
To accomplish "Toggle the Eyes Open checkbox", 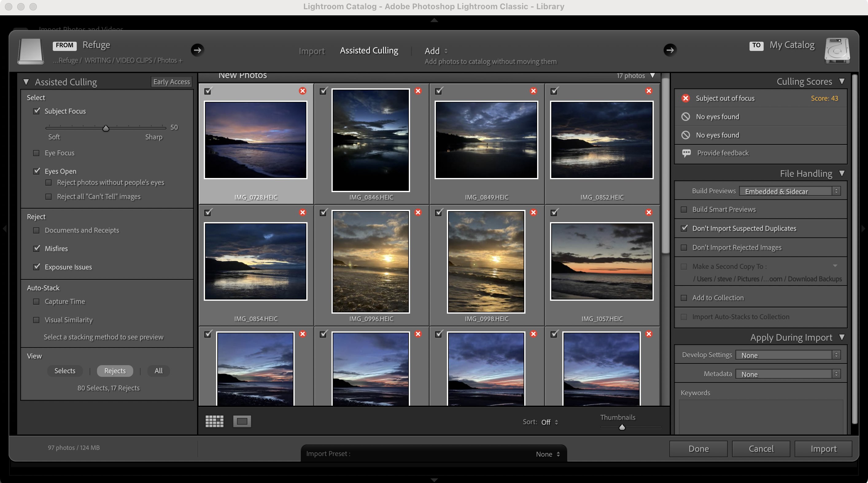I will click(37, 171).
